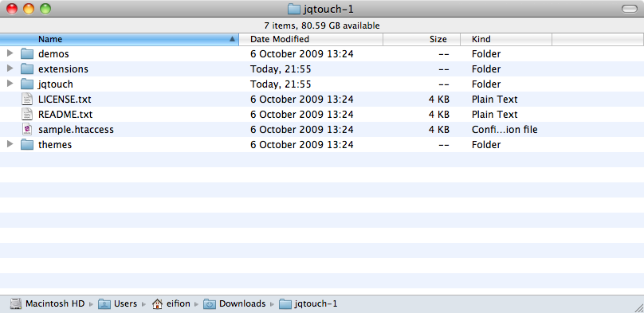644x313 pixels.
Task: Click the Users folder icon in path bar
Action: pos(104,304)
